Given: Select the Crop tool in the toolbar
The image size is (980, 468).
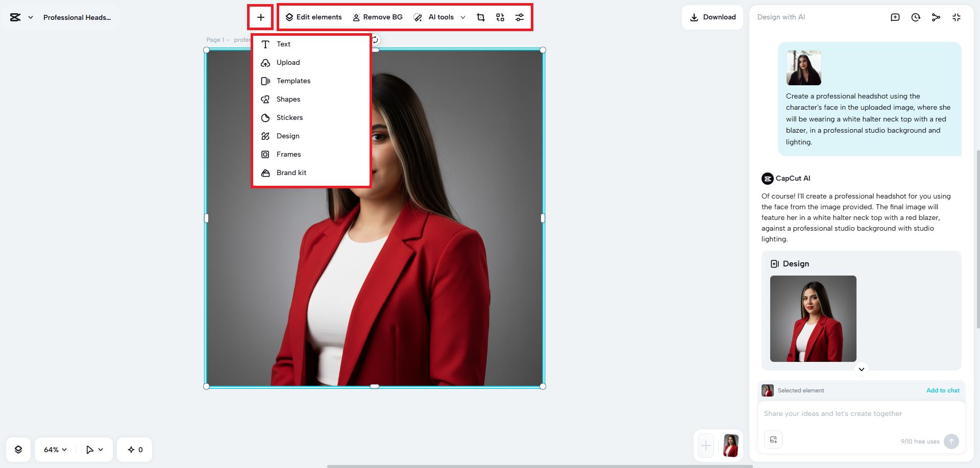Looking at the screenshot, I should tap(480, 17).
